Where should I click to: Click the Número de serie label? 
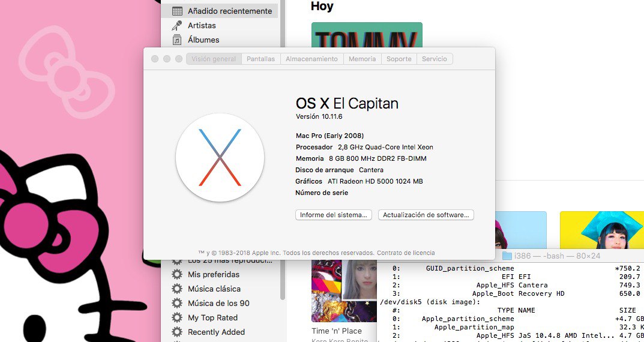[x=322, y=193]
